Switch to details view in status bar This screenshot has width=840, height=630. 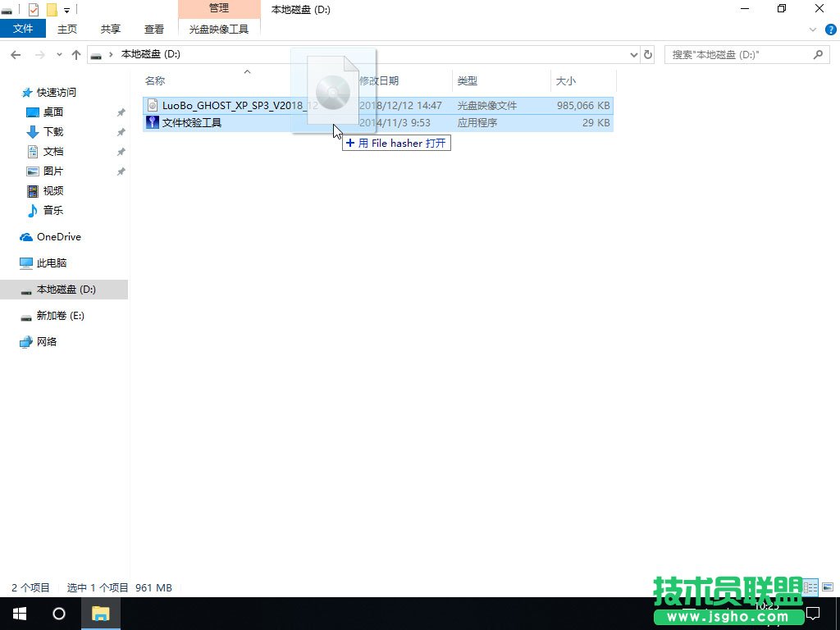[x=810, y=586]
